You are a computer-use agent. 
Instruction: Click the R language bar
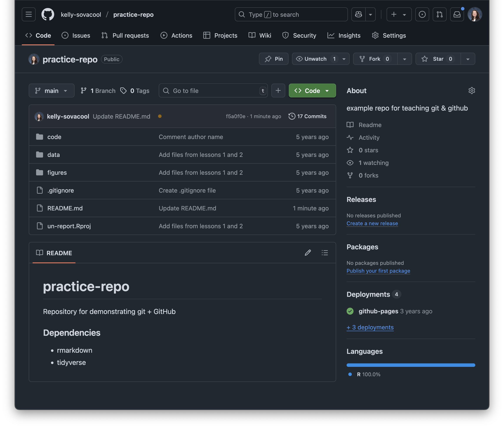(x=411, y=365)
